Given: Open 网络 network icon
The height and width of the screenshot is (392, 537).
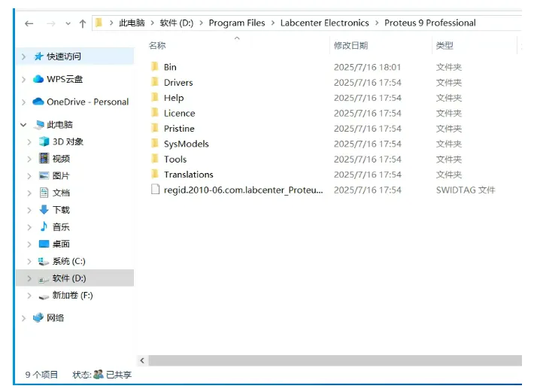Looking at the screenshot, I should pos(38,318).
